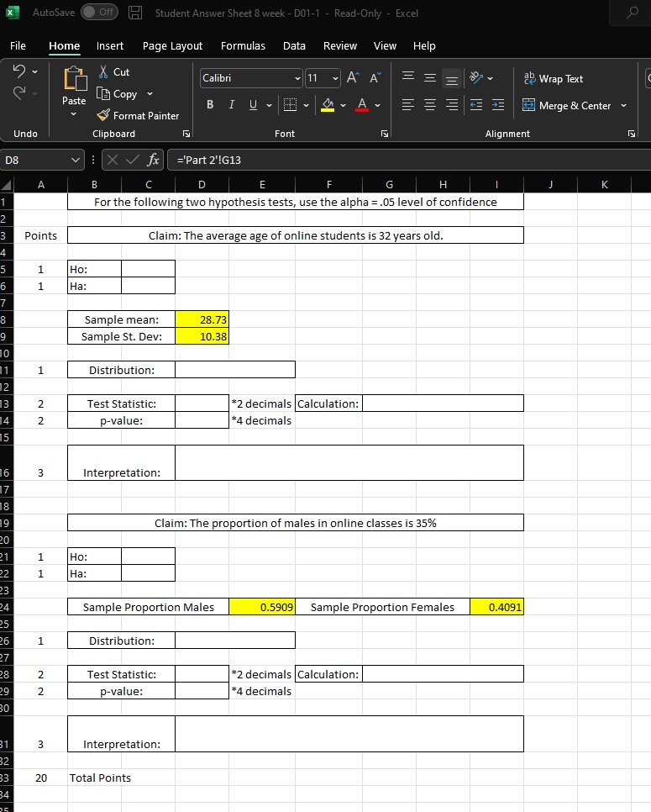Open the Calibri font name dropdown
The height and width of the screenshot is (812, 651).
(298, 78)
